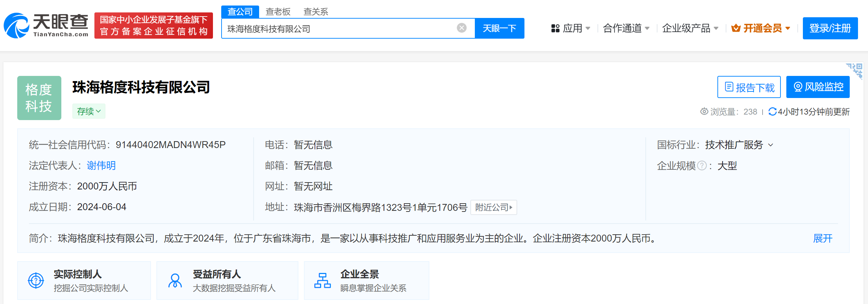
Task: Open the 合作通道 dropdown menu
Action: (x=626, y=28)
